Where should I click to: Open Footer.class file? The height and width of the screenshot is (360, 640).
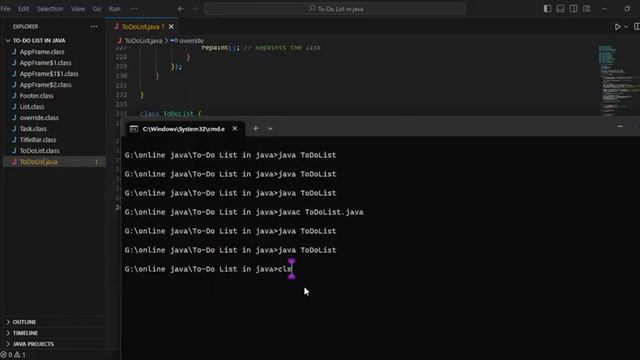36,96
